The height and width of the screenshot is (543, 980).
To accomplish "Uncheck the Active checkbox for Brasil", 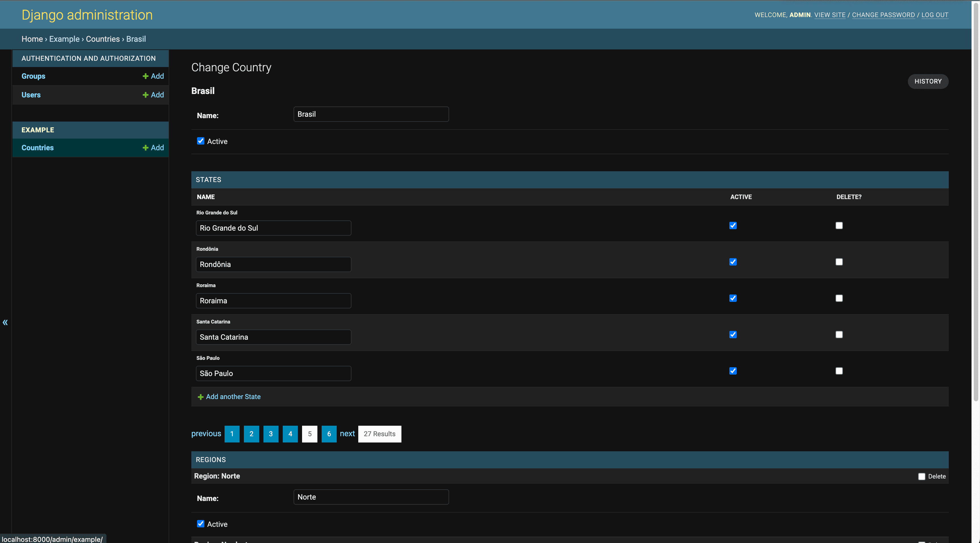I will [200, 141].
